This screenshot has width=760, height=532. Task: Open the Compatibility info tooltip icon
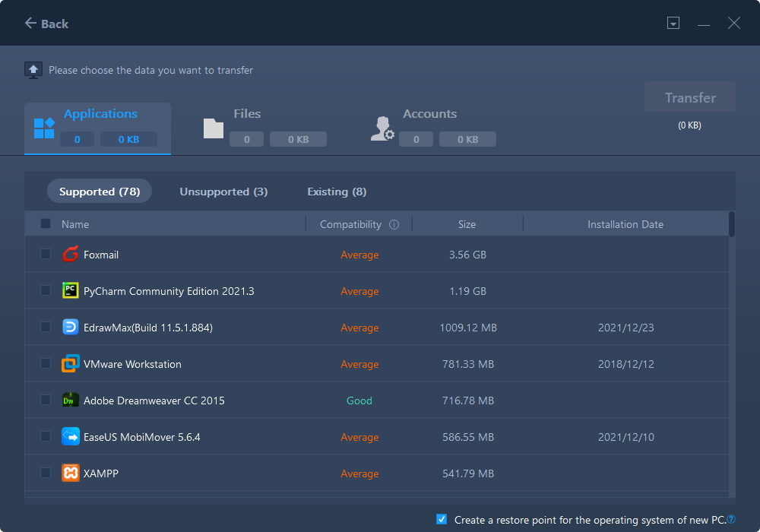(x=393, y=223)
